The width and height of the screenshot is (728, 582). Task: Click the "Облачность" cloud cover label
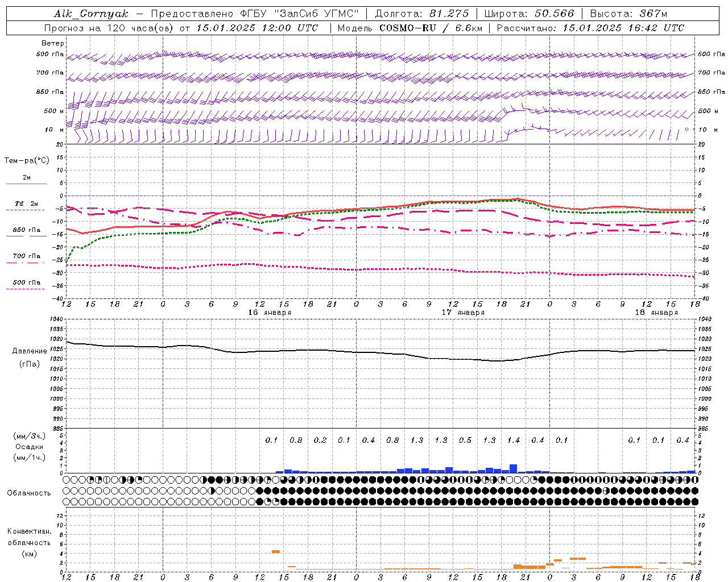click(29, 493)
